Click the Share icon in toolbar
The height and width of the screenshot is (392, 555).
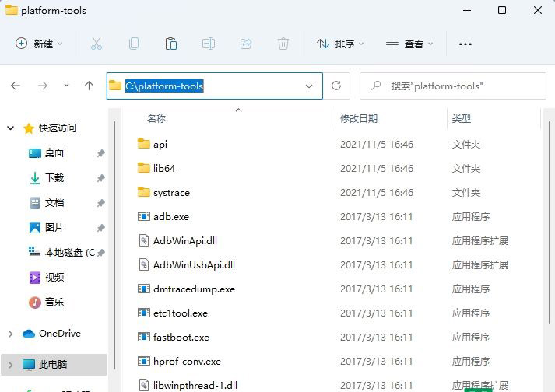pyautogui.click(x=246, y=44)
